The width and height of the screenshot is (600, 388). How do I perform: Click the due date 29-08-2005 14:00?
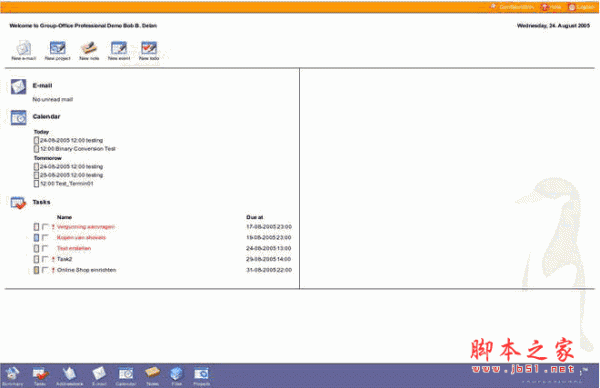tap(269, 259)
